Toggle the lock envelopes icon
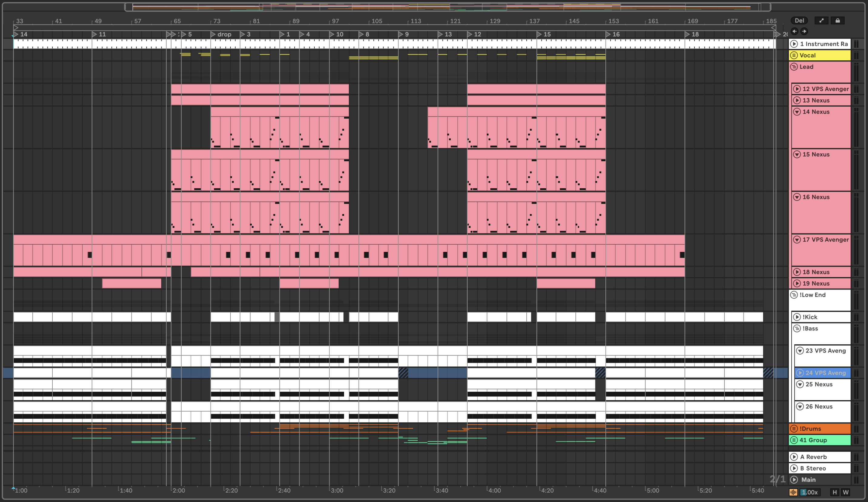 (838, 21)
